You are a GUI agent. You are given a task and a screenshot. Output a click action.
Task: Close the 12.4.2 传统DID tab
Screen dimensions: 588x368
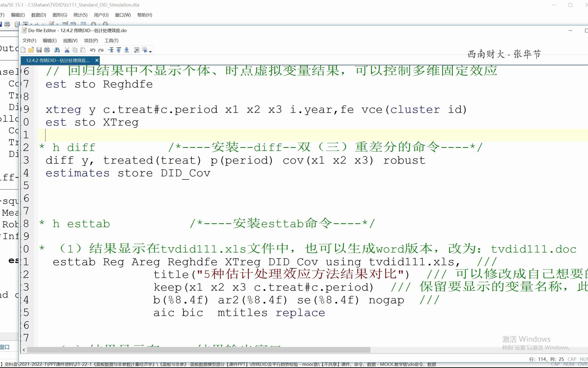pos(97,60)
